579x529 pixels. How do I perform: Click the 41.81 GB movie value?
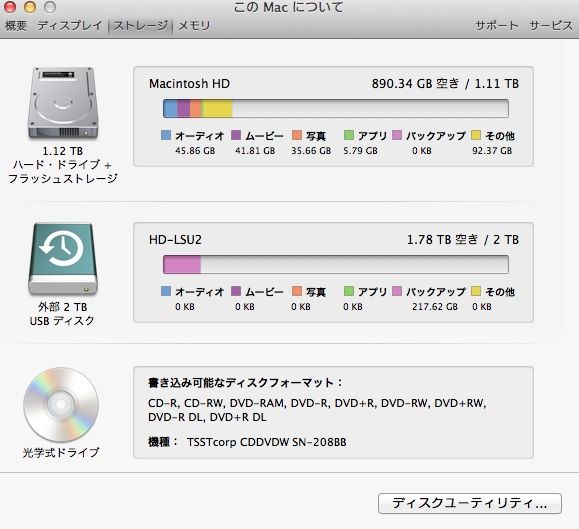click(x=255, y=151)
